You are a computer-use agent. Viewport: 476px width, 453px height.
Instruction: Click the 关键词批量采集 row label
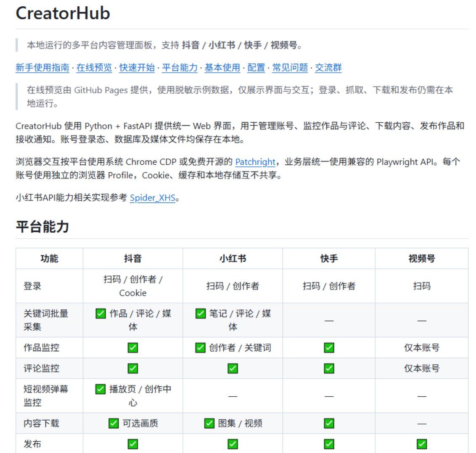(46, 320)
